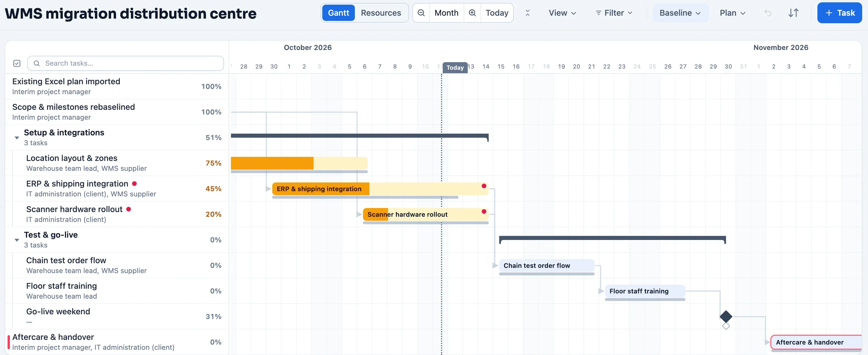Open the View dropdown
The width and height of the screenshot is (868, 355).
point(562,13)
